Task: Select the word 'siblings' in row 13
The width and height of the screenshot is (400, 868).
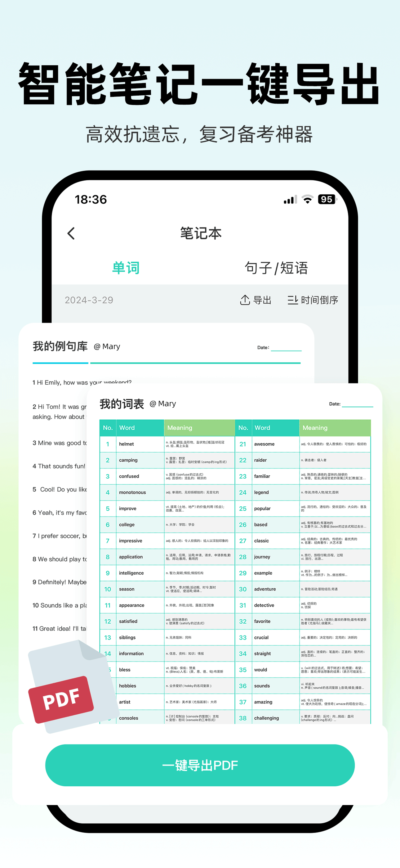Action: (127, 638)
